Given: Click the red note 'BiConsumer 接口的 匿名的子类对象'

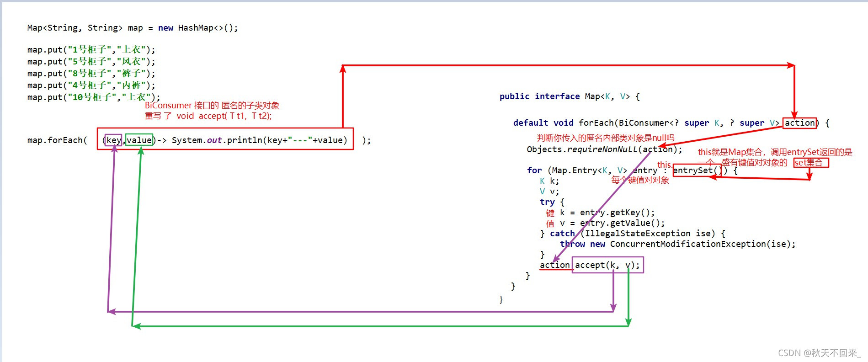Looking at the screenshot, I should tap(212, 106).
